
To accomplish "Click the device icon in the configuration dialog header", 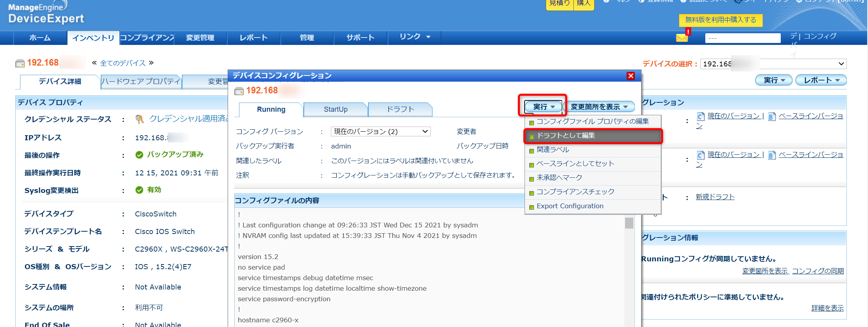I will pyautogui.click(x=239, y=91).
